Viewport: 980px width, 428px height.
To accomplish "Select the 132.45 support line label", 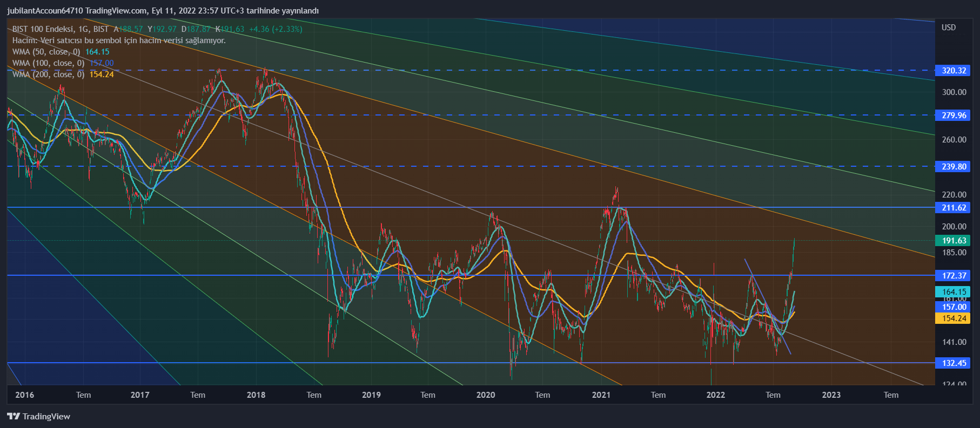I will [954, 363].
